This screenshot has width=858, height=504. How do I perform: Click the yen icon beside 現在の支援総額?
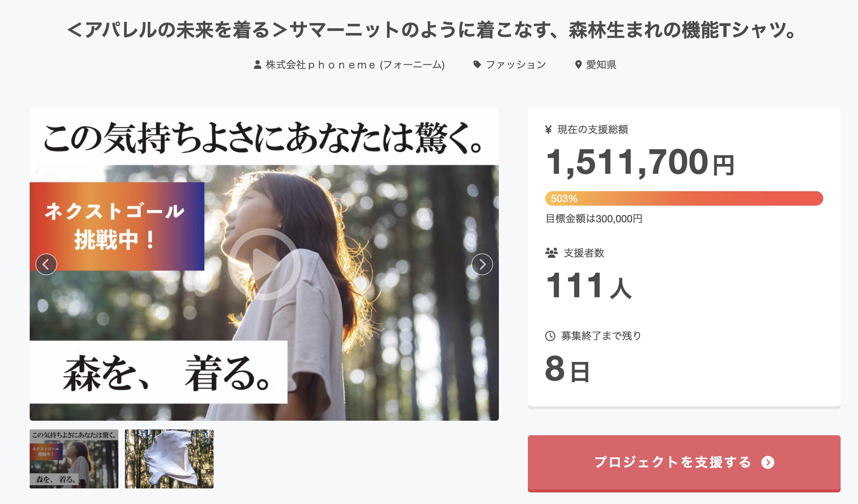(x=548, y=130)
